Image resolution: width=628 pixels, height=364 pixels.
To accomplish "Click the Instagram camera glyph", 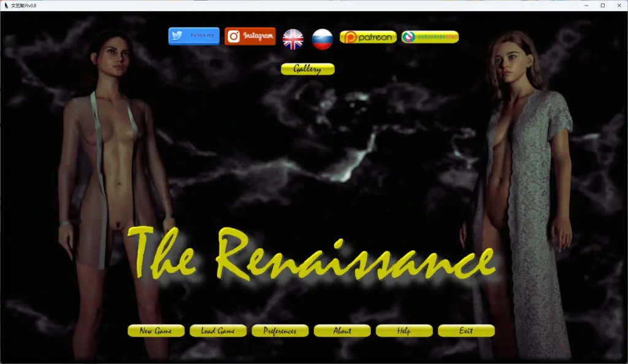I will coord(234,36).
